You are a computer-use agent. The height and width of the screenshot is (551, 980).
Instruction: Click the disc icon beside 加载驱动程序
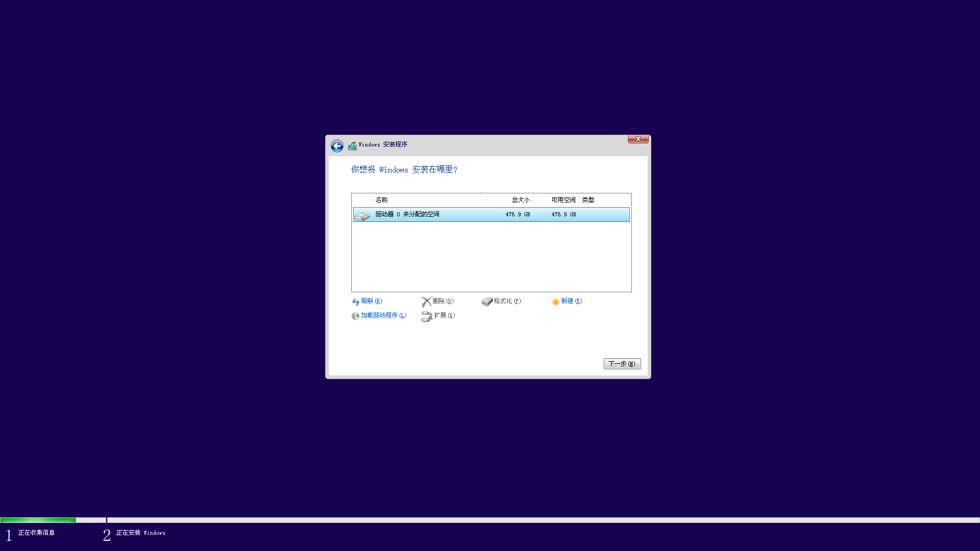click(356, 316)
